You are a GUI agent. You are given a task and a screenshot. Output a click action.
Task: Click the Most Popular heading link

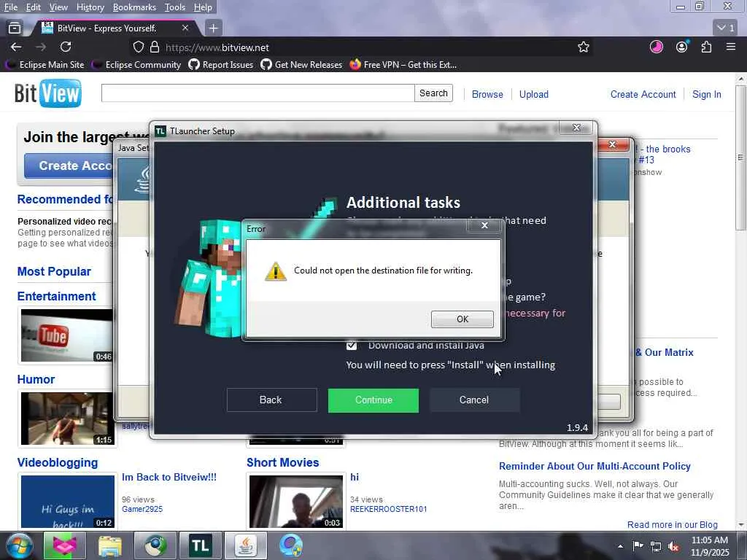[54, 271]
